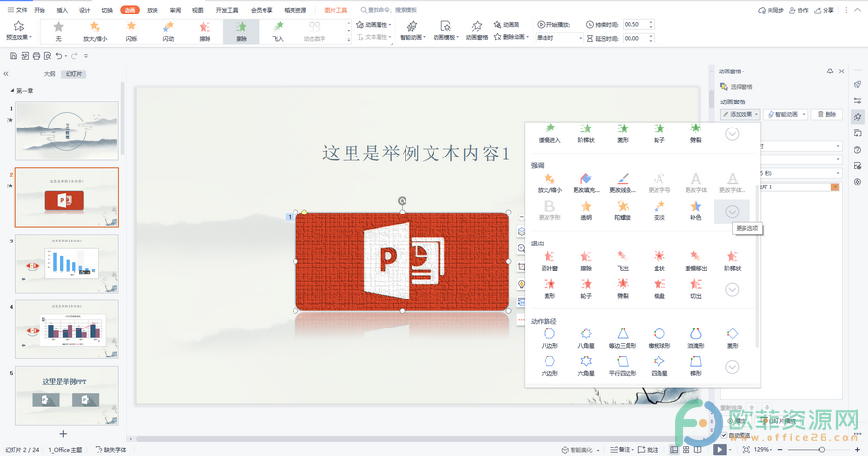This screenshot has width=868, height=456.
Task: Apply 更改线条 emphasis effect in popup
Action: click(x=623, y=183)
